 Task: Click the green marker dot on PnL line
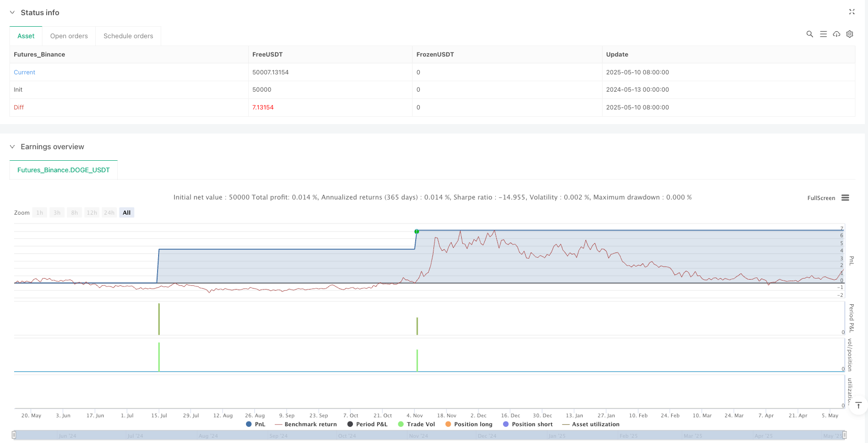pos(417,231)
